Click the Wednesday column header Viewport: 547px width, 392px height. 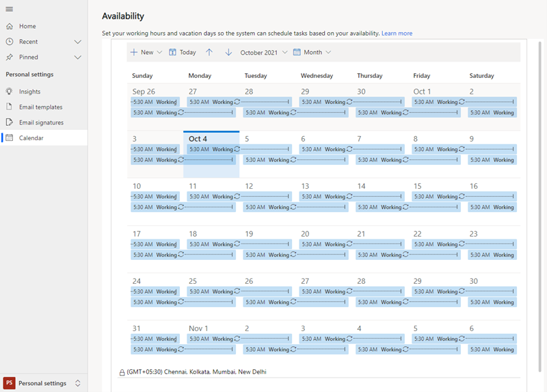pos(317,75)
